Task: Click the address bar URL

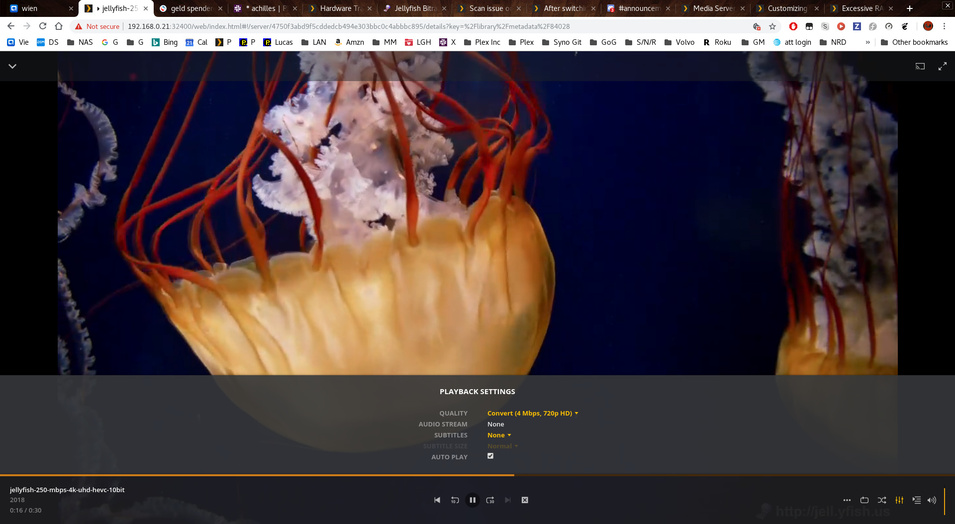Action: [x=348, y=26]
